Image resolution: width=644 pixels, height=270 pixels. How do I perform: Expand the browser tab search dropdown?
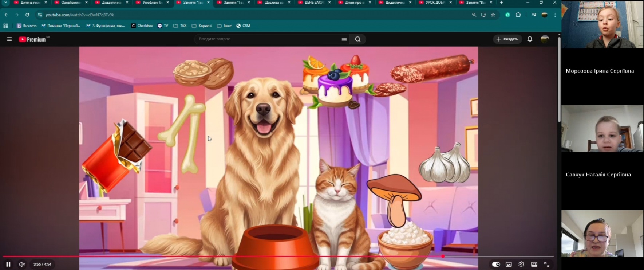tap(5, 3)
